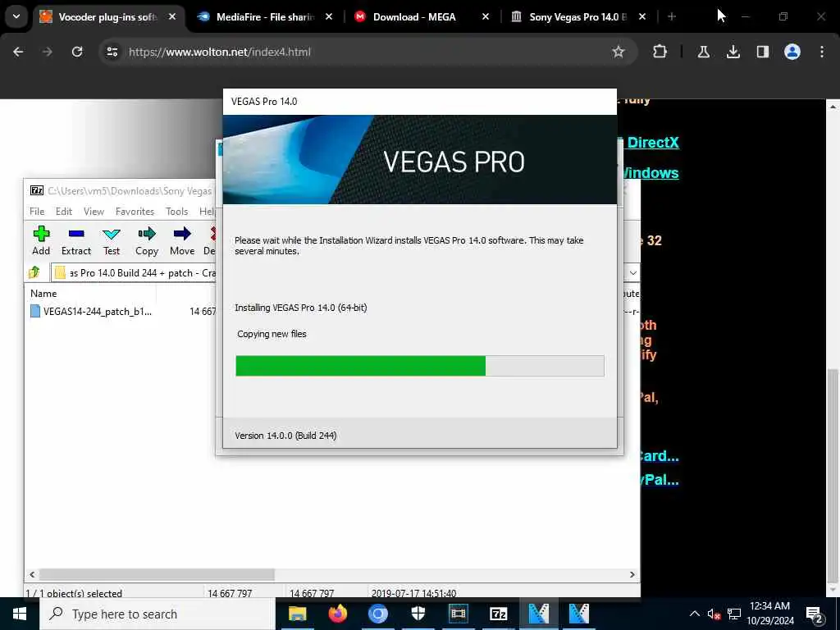This screenshot has width=840, height=630.
Task: Open the DirectX link on webpage
Action: point(652,143)
